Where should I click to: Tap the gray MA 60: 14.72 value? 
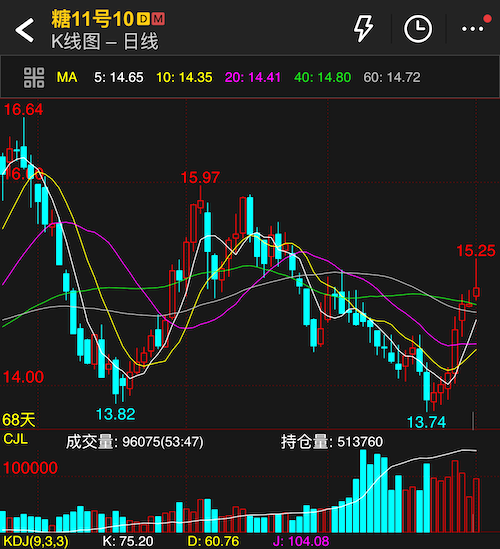pos(392,77)
